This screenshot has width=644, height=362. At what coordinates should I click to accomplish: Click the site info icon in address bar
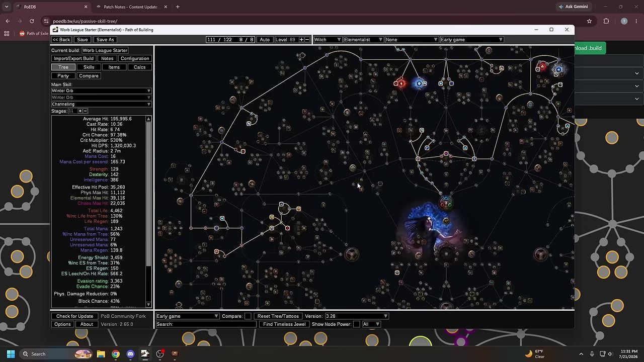46,21
